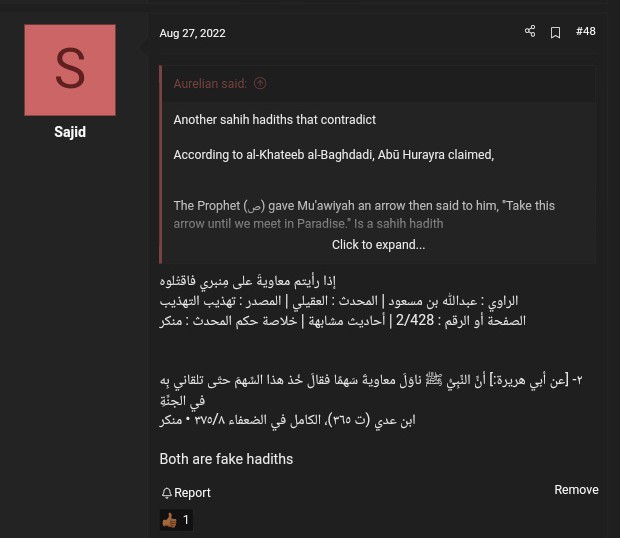Jump to the original post via the arrow icon

[x=261, y=84]
